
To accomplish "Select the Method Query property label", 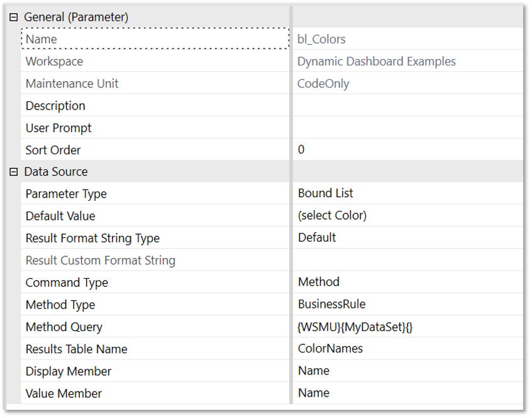I will point(64,327).
